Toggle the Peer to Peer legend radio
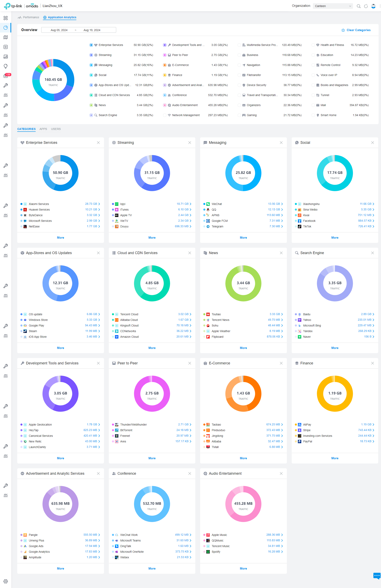This screenshot has width=381, height=588. click(x=165, y=55)
